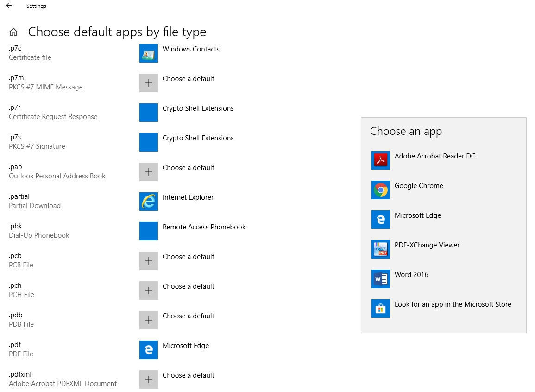Go to Settings home via house icon

14,32
